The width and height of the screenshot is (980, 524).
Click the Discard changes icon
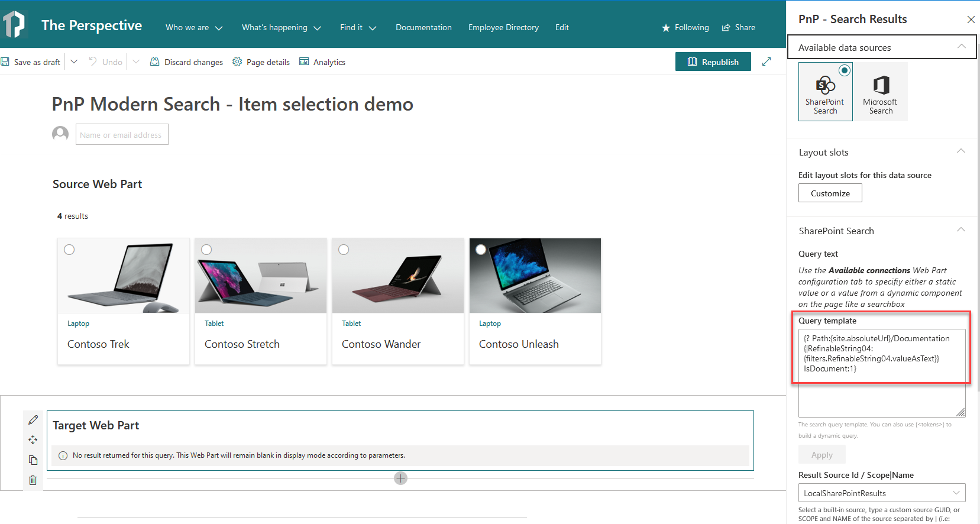[155, 62]
